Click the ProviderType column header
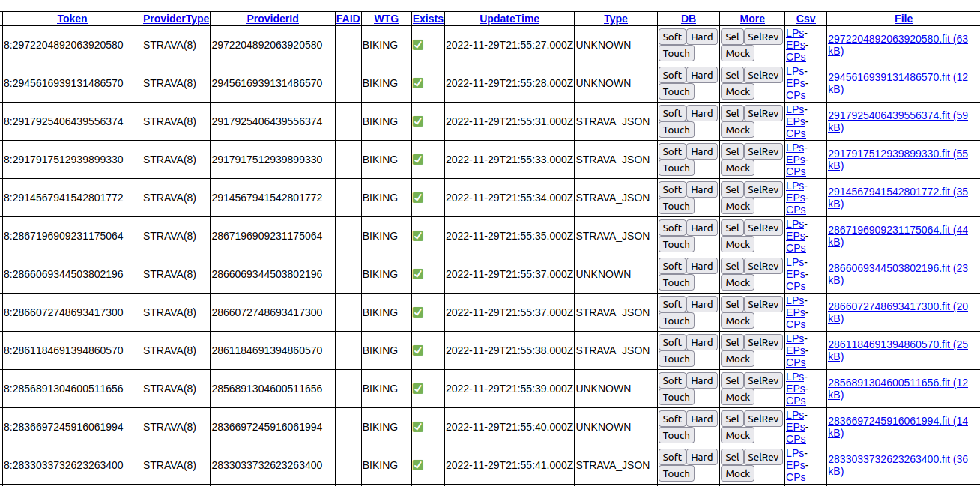Viewport: 980px width, 486px height. (x=176, y=19)
